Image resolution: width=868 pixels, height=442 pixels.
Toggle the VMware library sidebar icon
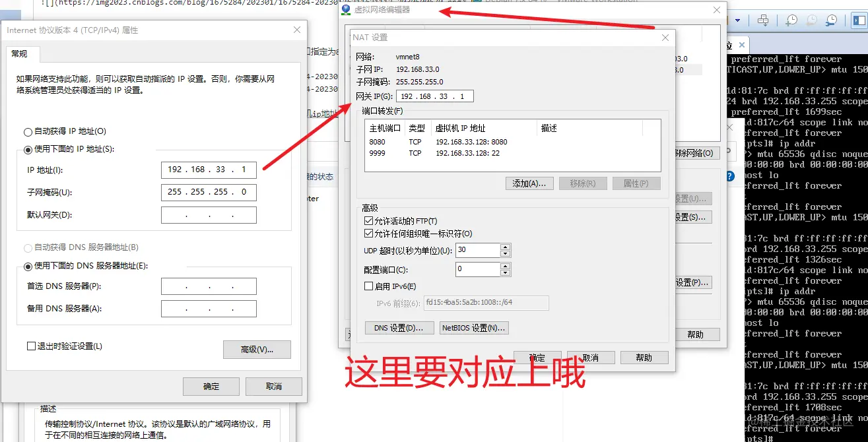(859, 20)
